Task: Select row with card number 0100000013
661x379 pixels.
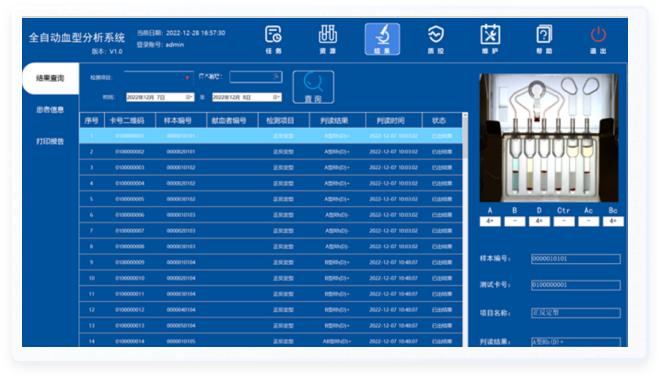Action: [271, 325]
